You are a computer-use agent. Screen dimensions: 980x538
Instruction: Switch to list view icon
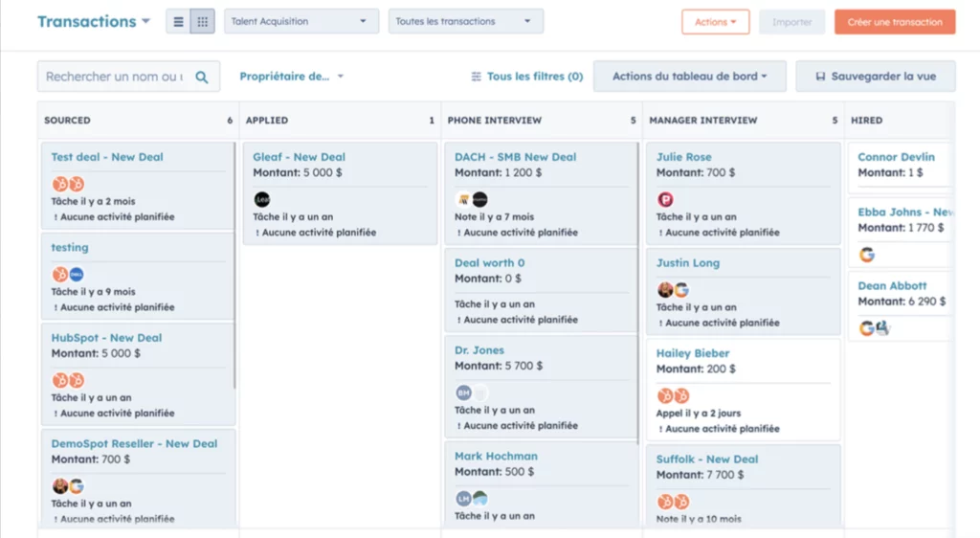(178, 22)
